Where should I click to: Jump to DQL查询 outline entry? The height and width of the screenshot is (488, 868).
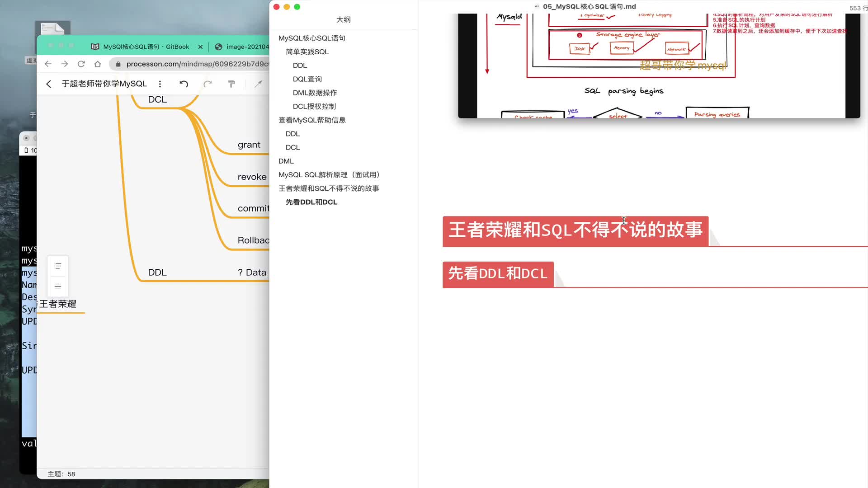pyautogui.click(x=307, y=79)
